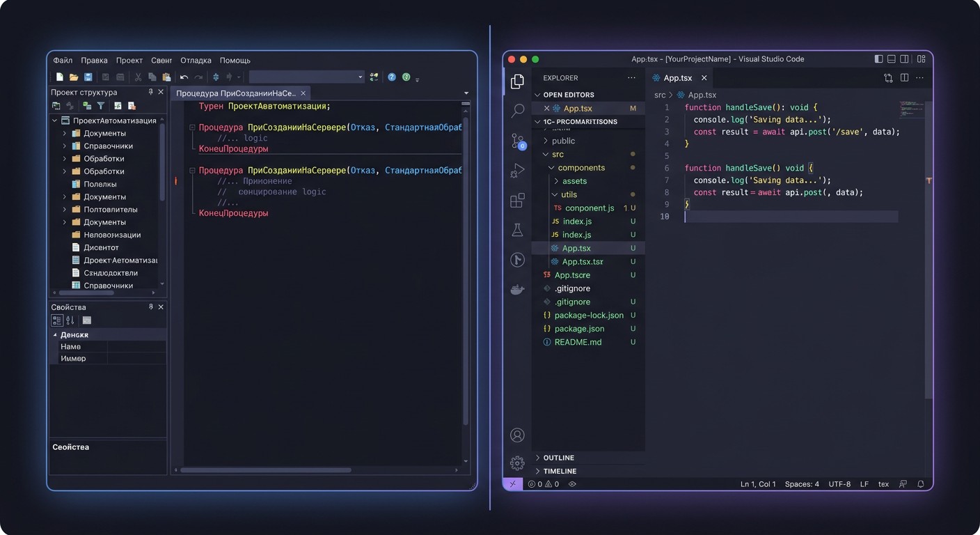
Task: Select the Explorer files icon in activity bar
Action: coord(518,81)
